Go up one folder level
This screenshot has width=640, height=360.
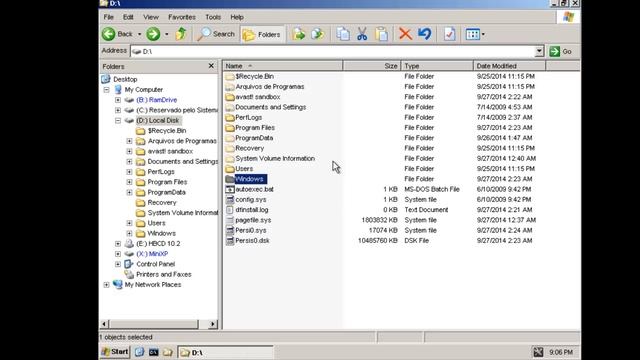(181, 34)
